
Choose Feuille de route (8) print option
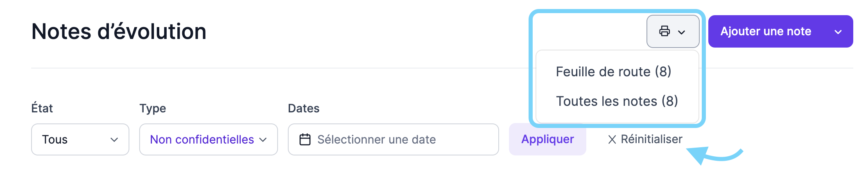pyautogui.click(x=613, y=71)
